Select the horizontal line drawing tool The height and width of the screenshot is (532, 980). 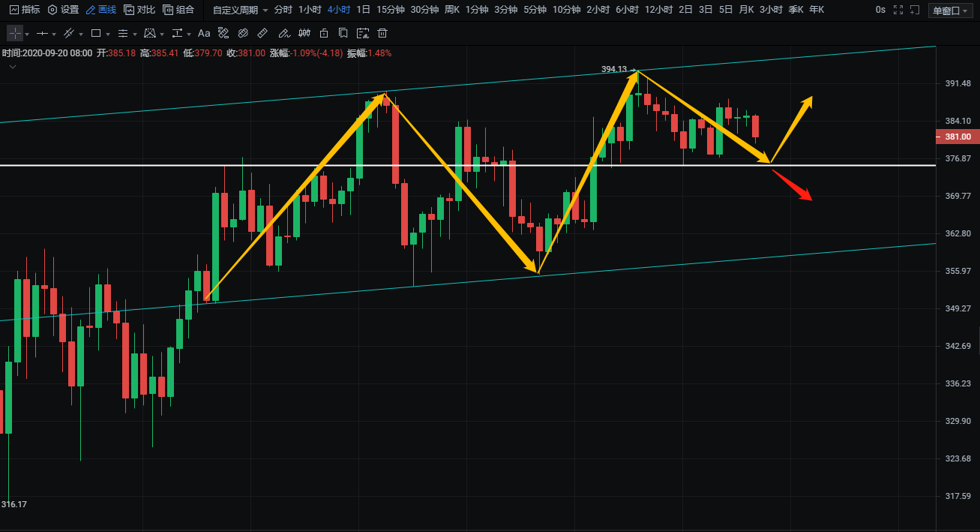[x=42, y=33]
